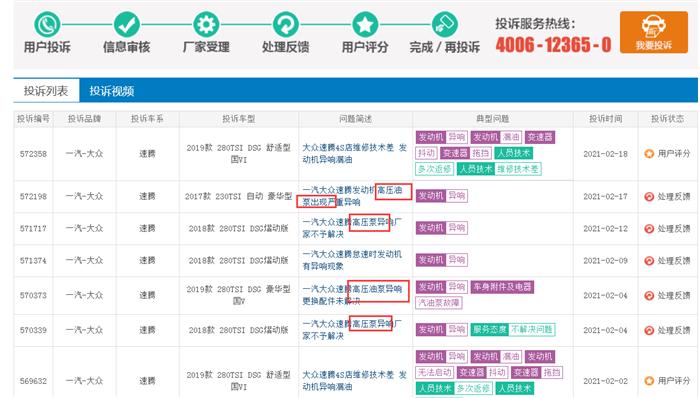Click the 处理反馈 status icon in row 572198
This screenshot has width=700, height=398.
(649, 196)
